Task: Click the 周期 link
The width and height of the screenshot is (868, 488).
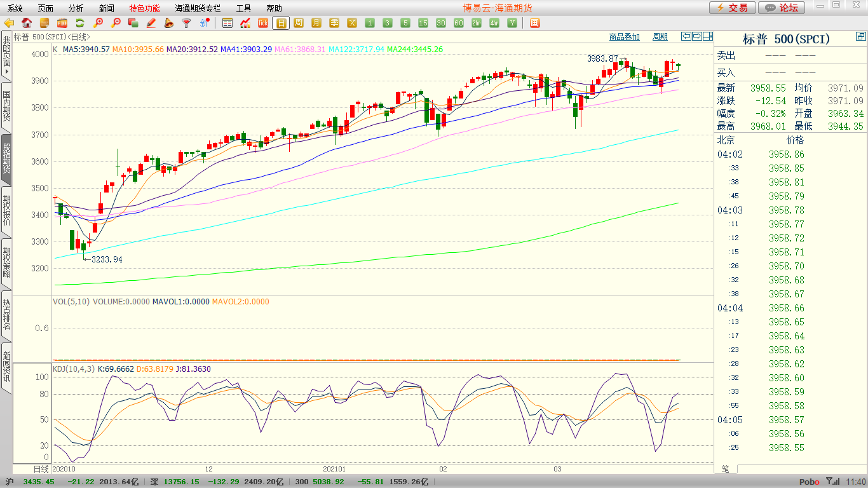Action: pyautogui.click(x=660, y=37)
